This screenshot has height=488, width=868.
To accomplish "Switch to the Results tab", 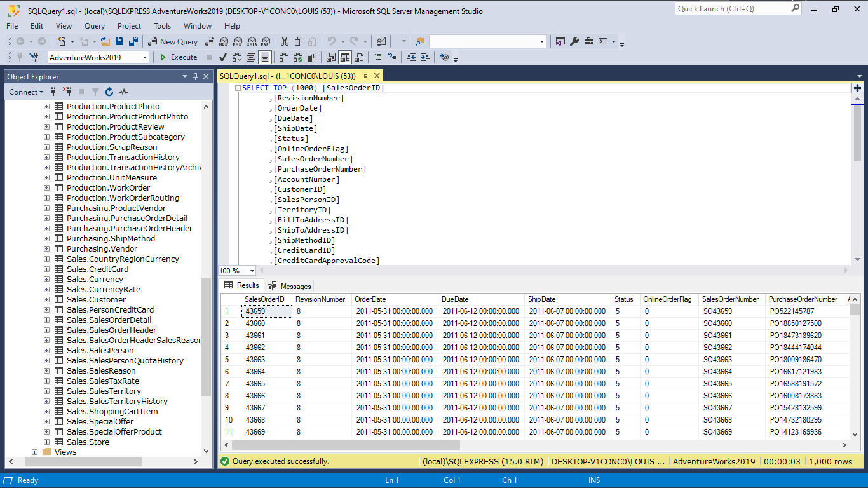I will (241, 285).
